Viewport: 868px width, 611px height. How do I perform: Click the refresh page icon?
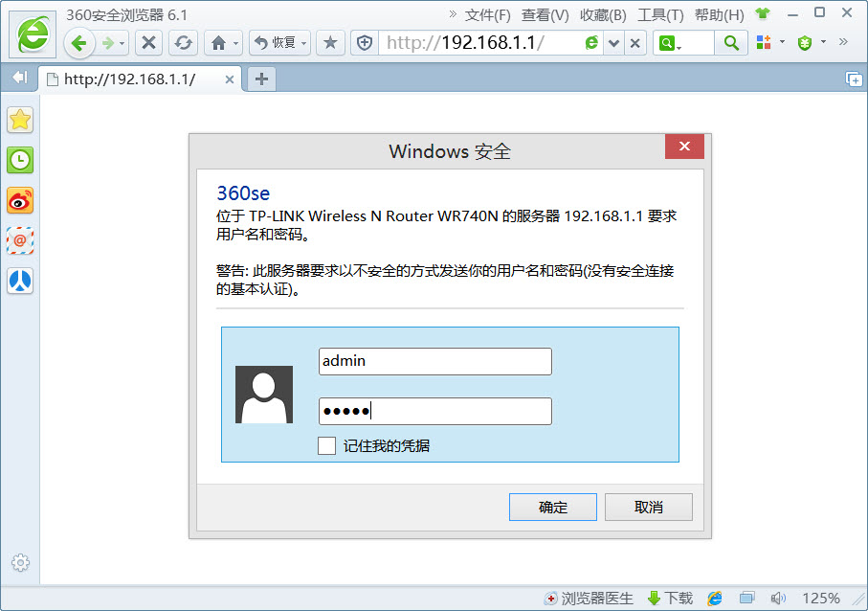click(183, 43)
